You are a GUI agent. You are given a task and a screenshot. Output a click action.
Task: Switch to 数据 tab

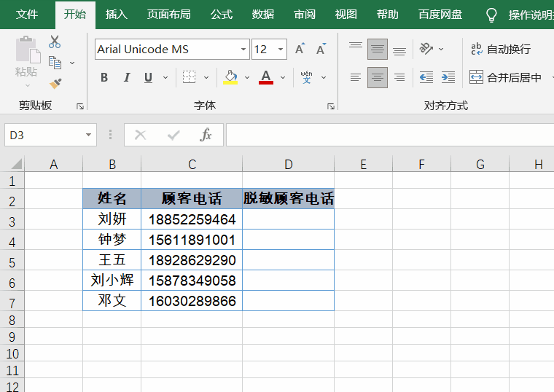click(263, 15)
